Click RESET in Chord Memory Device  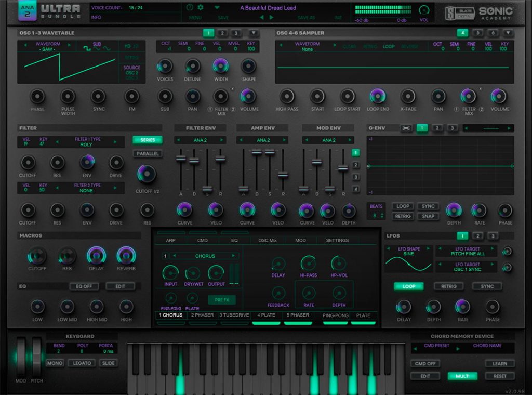(500, 376)
